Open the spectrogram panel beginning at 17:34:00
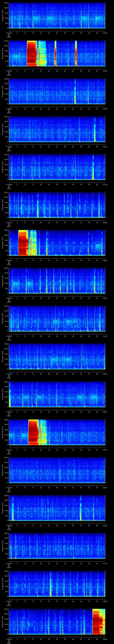The width and height of the screenshot is (114, 644). [x=57, y=470]
